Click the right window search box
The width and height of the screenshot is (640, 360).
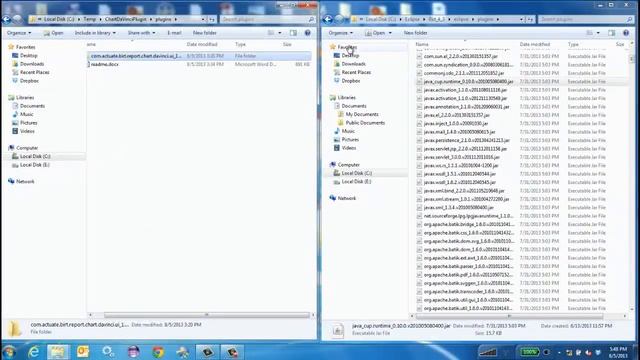(586, 19)
